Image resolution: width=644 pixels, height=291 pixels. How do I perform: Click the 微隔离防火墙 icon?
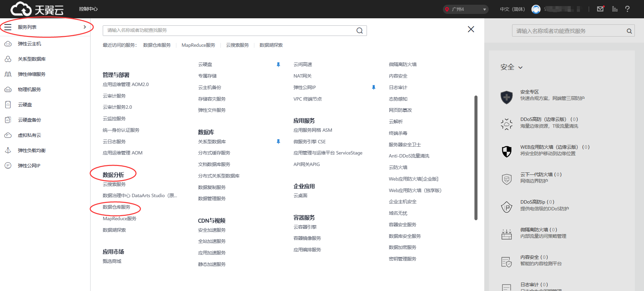(x=507, y=234)
